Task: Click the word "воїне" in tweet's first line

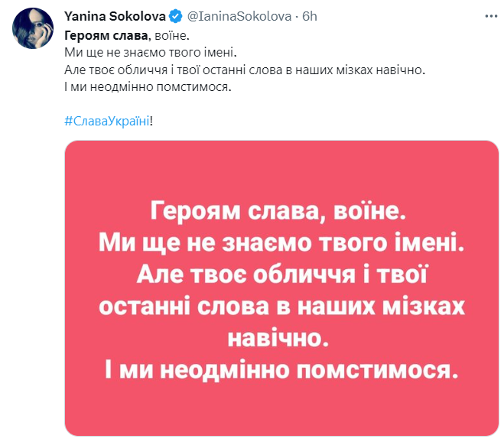Action: (x=169, y=34)
